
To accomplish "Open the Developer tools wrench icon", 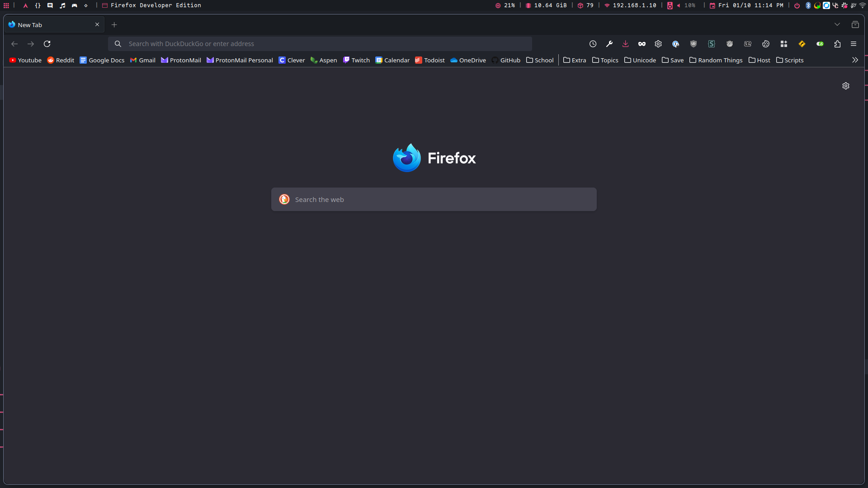I will click(x=609, y=44).
